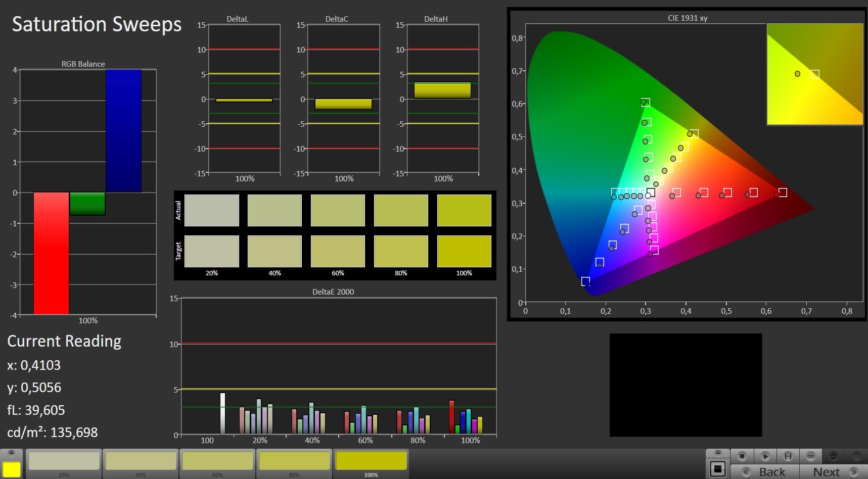The image size is (868, 479).
Task: Click the refresh arrows icon
Action: click(834, 456)
